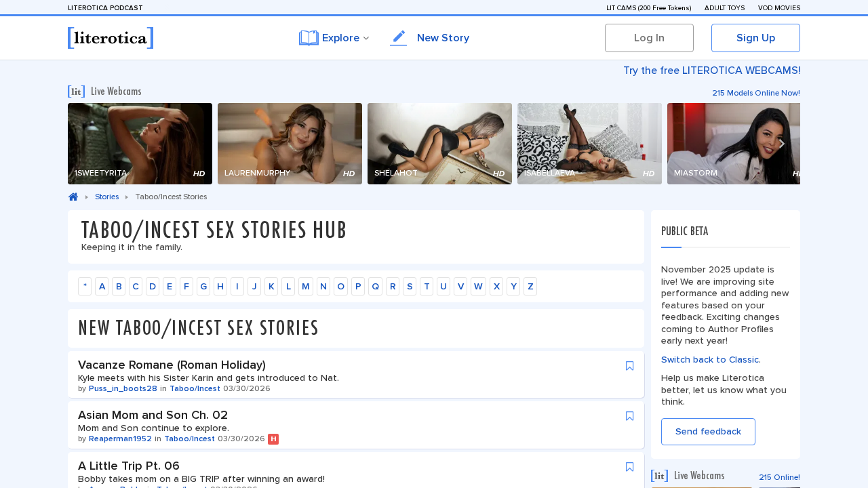This screenshot has height=488, width=868.
Task: Bookmark A Little Trip Pt. 06
Action: [629, 467]
